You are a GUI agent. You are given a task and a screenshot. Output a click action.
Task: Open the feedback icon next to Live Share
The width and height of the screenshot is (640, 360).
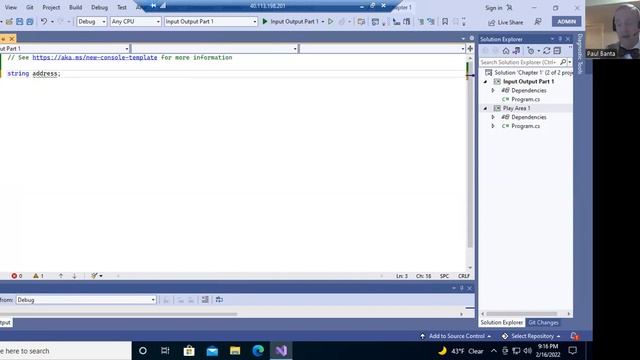(538, 22)
